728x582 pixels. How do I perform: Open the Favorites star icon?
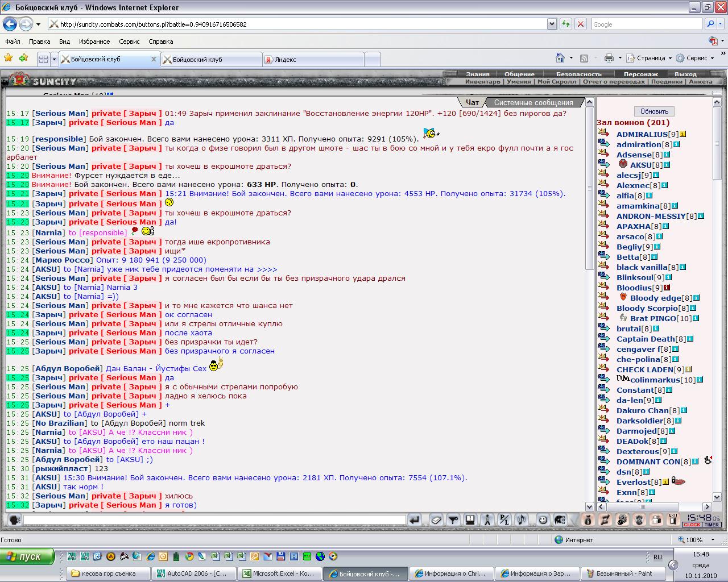click(8, 58)
